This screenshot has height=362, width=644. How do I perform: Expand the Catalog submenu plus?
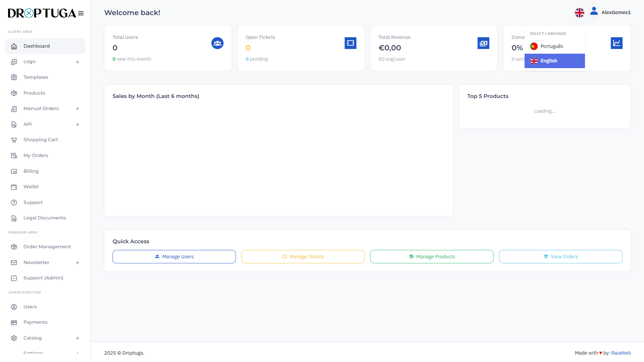[x=78, y=338]
